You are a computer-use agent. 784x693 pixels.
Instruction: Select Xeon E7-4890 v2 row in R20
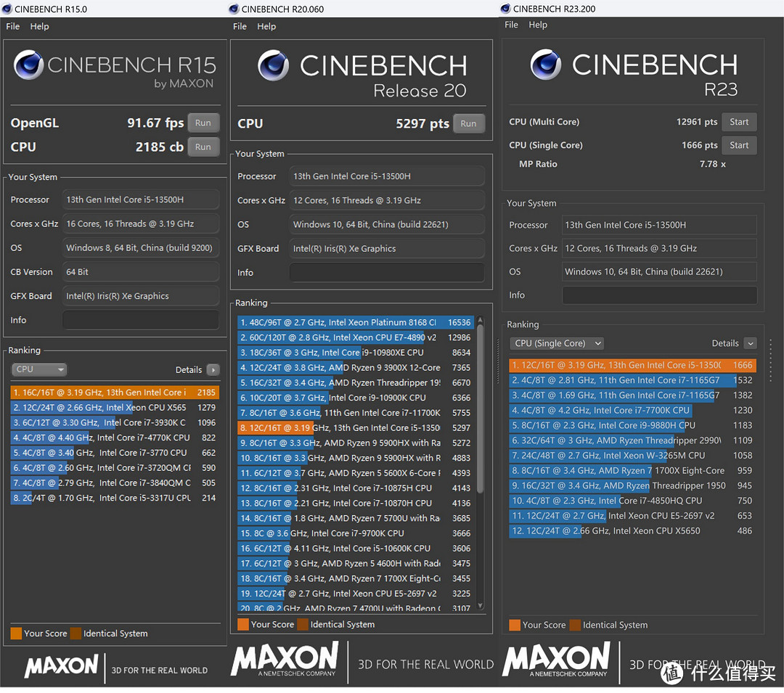pos(356,337)
